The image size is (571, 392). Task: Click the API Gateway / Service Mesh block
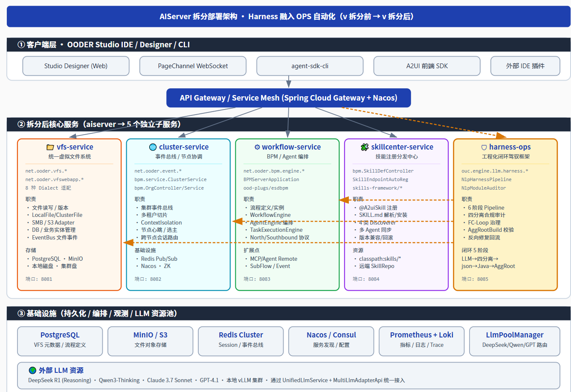[289, 98]
